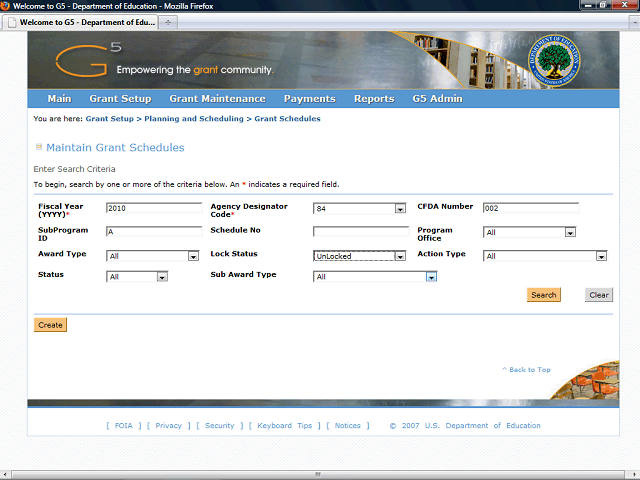Open the Grant Setup menu

(120, 99)
